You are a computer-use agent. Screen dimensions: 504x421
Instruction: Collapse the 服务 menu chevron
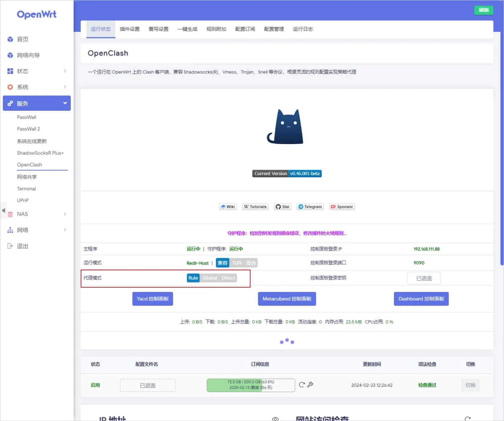65,103
